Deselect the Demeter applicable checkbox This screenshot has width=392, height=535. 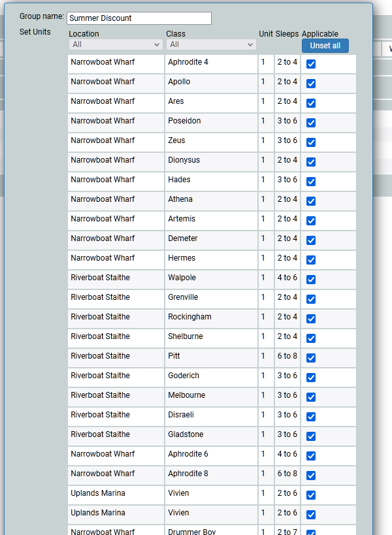click(x=311, y=240)
